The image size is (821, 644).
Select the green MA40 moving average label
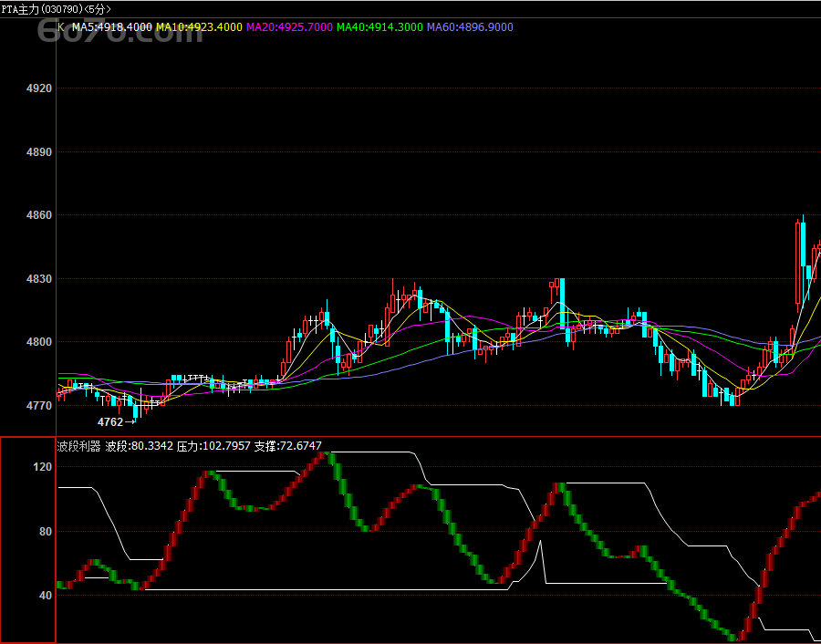(x=379, y=27)
